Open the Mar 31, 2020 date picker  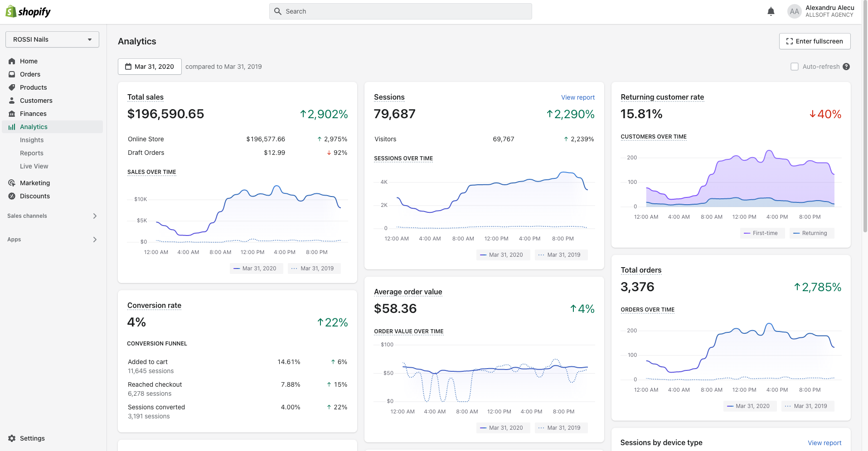[x=150, y=67]
